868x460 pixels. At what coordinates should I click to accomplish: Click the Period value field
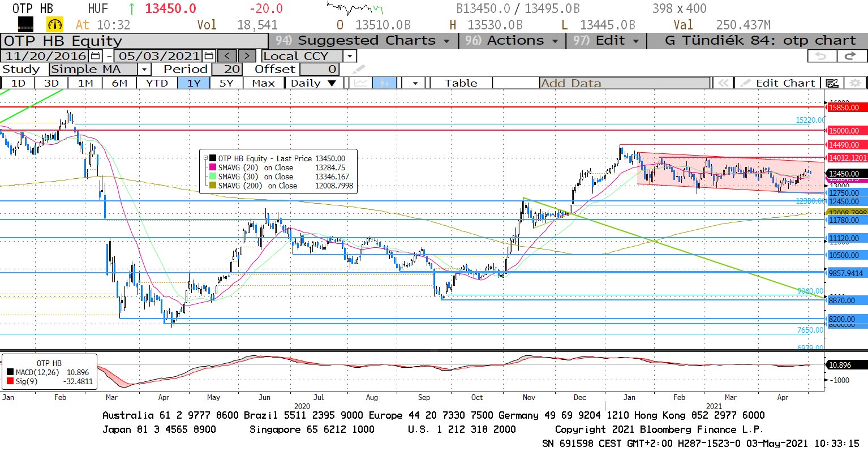tap(227, 70)
